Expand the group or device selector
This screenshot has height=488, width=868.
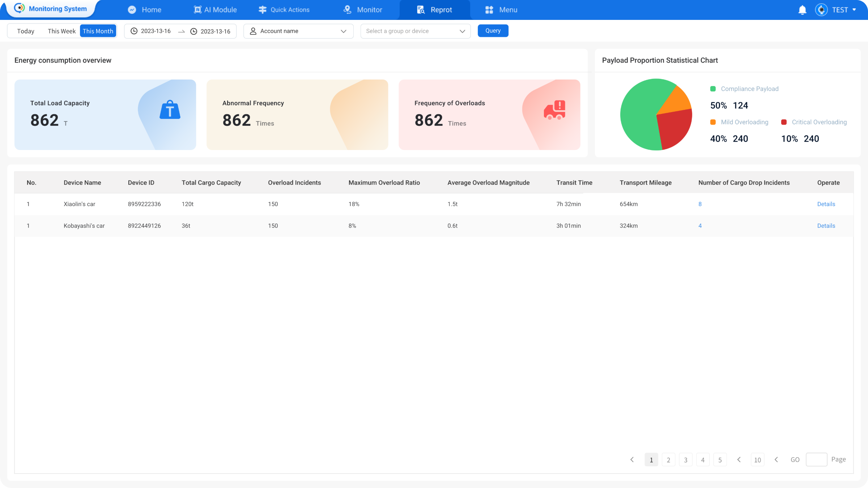point(415,31)
